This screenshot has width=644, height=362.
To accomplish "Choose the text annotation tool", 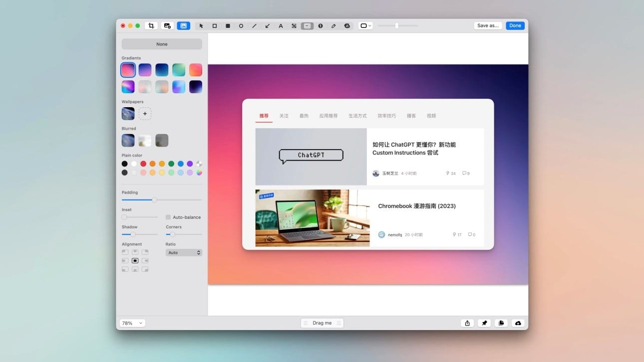I will point(281,26).
